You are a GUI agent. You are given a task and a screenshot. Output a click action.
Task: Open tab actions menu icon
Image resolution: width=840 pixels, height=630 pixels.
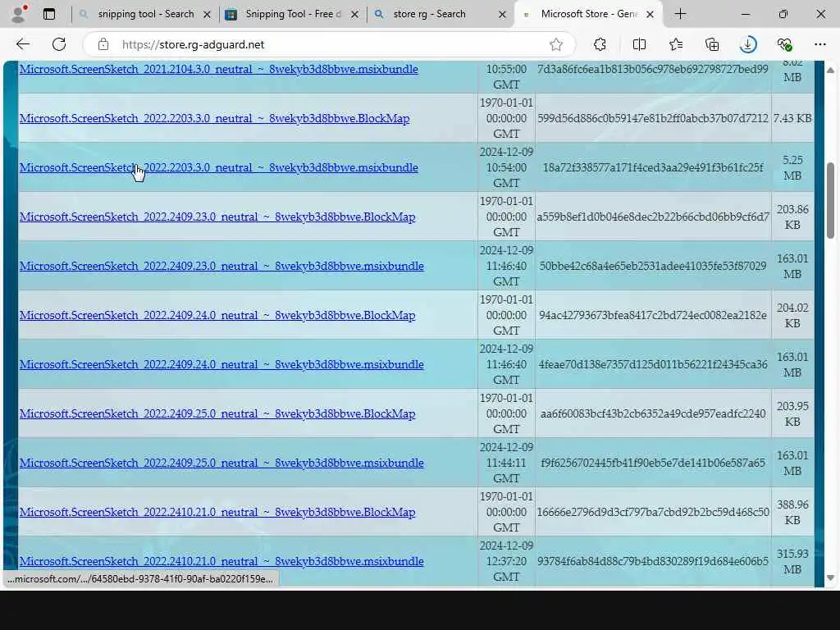click(48, 14)
